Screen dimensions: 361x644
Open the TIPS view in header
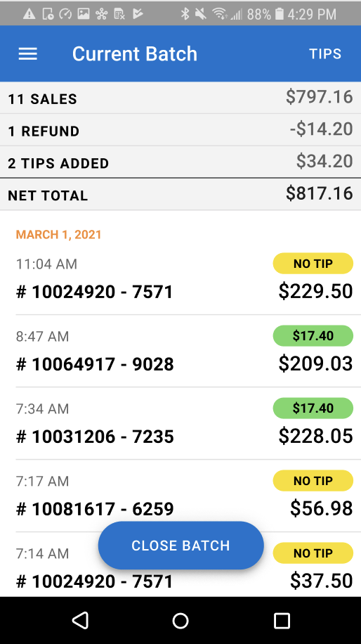[325, 54]
